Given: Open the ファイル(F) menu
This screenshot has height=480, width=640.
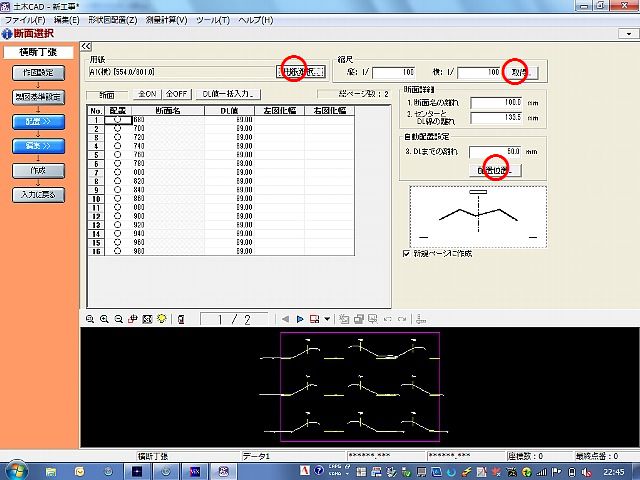Looking at the screenshot, I should pyautogui.click(x=24, y=20).
